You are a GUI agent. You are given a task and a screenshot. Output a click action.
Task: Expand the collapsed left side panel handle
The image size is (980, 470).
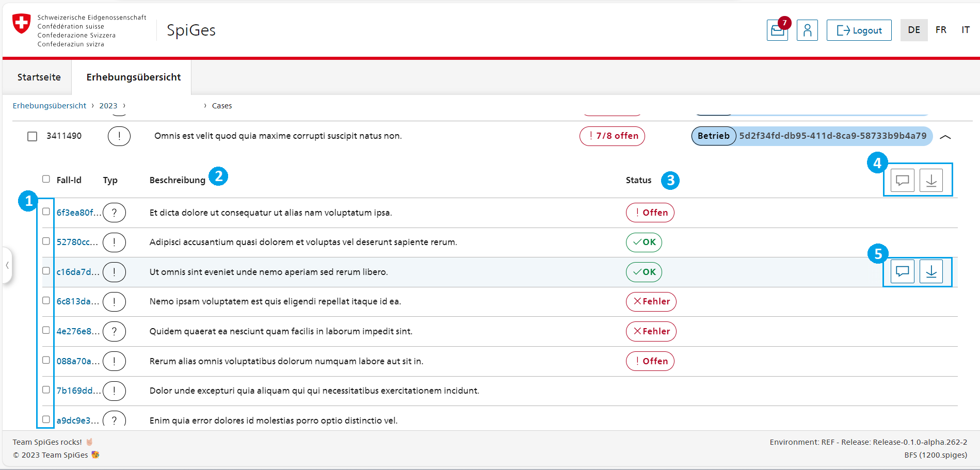click(7, 265)
